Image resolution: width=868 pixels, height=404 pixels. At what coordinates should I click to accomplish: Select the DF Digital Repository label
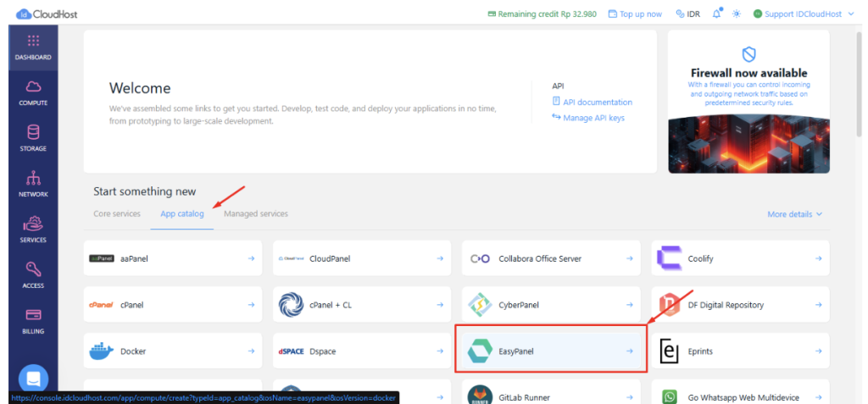pyautogui.click(x=726, y=305)
